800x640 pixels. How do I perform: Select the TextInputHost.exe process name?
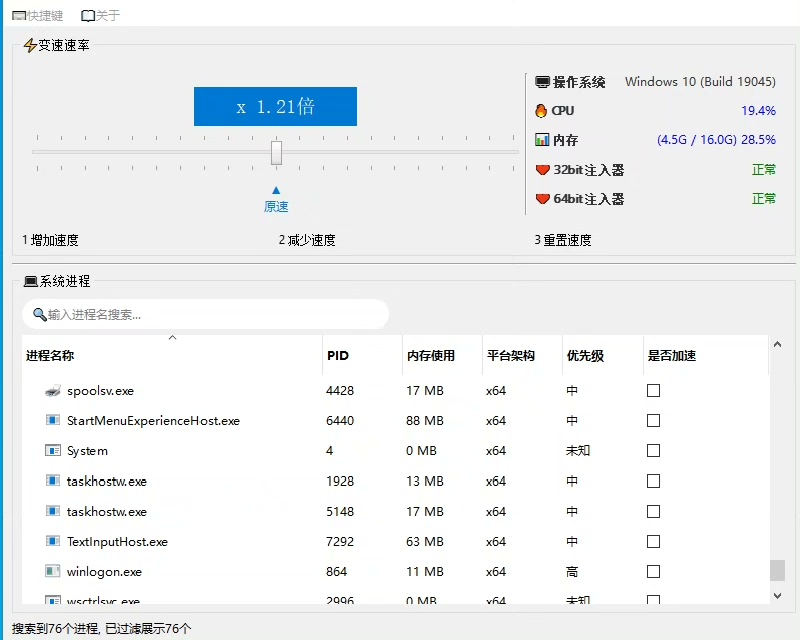tap(117, 541)
